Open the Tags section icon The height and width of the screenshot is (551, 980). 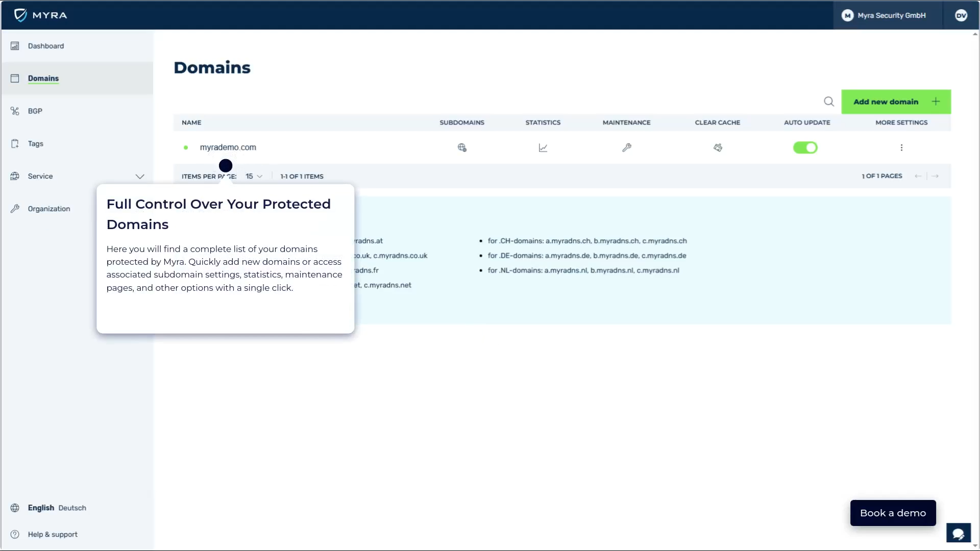pyautogui.click(x=15, y=143)
